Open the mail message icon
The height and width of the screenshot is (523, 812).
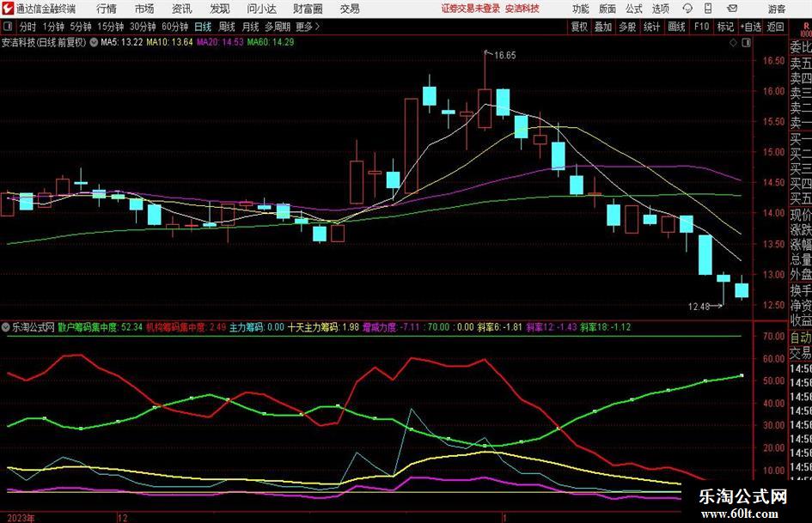pyautogui.click(x=732, y=9)
